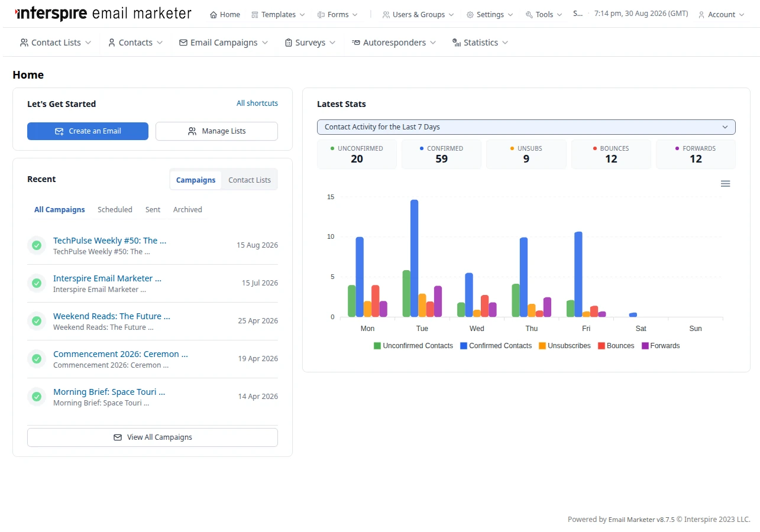Image resolution: width=760 pixels, height=532 pixels.
Task: Click the Surveys clipboard icon
Action: pyautogui.click(x=289, y=43)
